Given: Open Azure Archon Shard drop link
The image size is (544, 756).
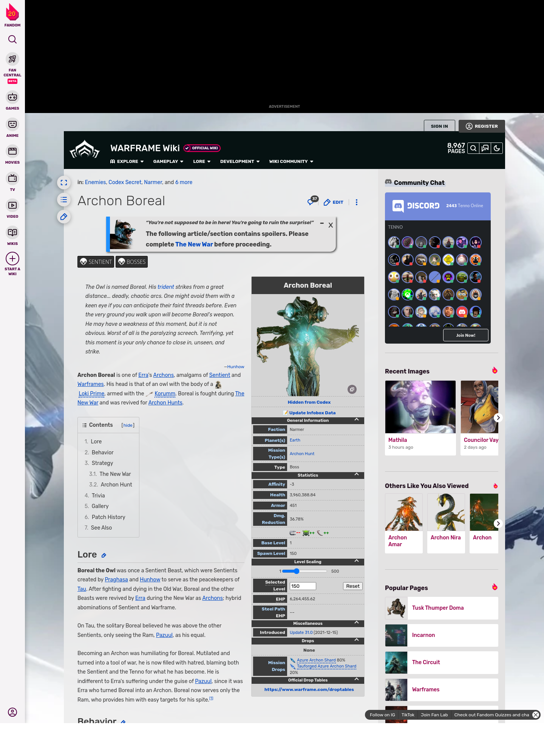Looking at the screenshot, I should pos(316,660).
